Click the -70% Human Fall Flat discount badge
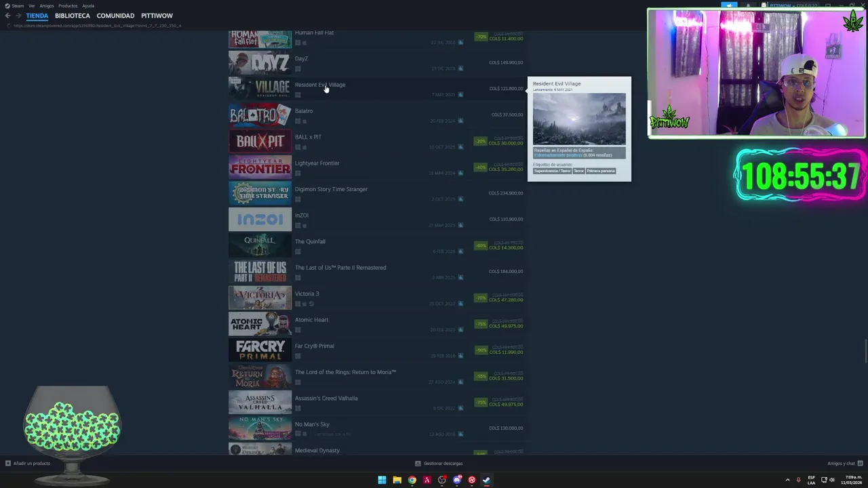This screenshot has width=868, height=488. click(x=481, y=37)
